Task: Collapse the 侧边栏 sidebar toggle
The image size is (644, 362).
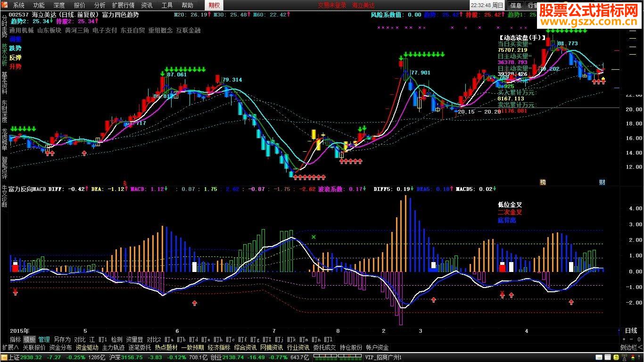Action: tap(631, 347)
